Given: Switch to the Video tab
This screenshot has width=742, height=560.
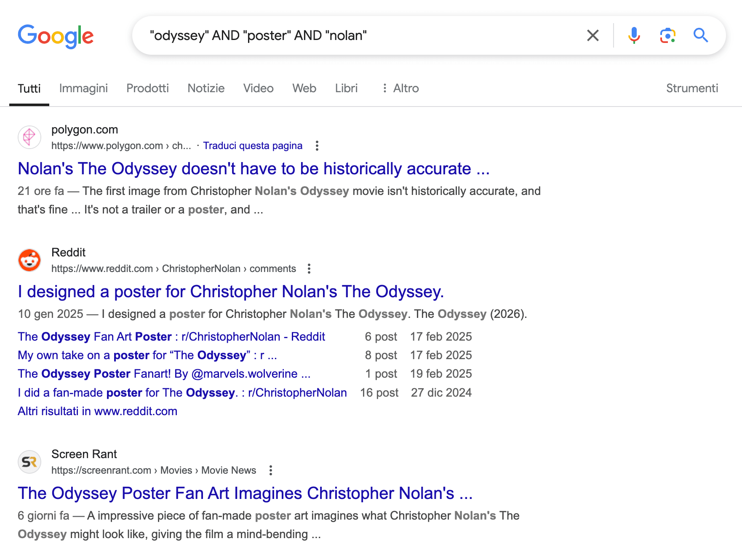Looking at the screenshot, I should pyautogui.click(x=259, y=88).
